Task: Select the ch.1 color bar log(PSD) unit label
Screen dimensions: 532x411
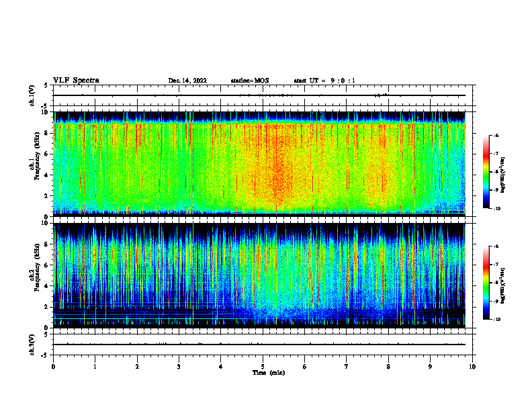Action: point(502,175)
